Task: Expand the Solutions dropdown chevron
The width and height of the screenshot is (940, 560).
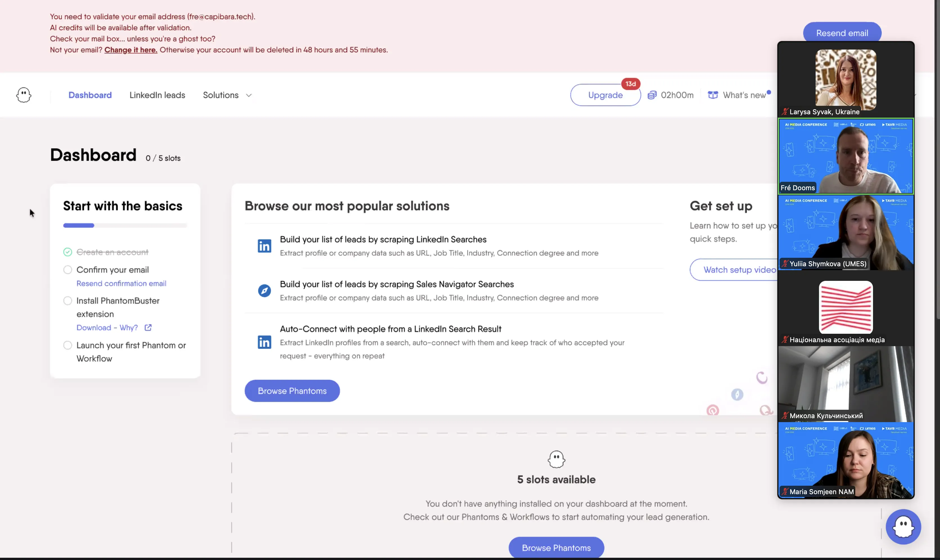Action: pos(249,95)
